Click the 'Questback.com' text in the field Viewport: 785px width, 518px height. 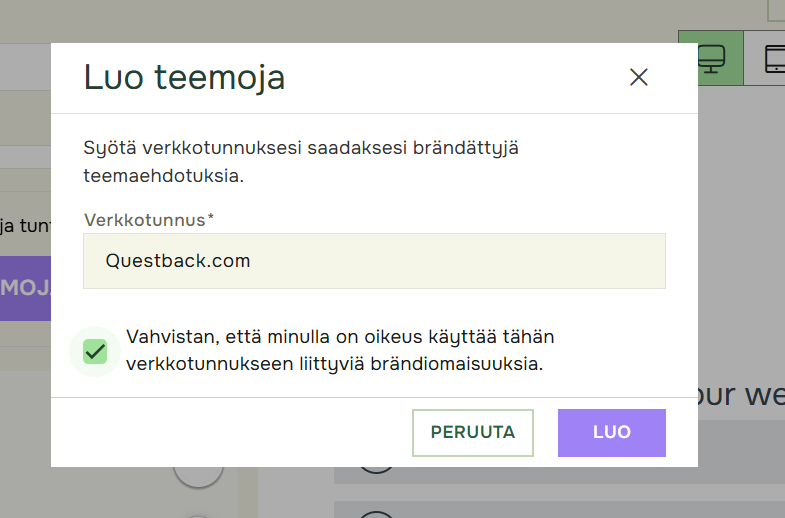178,261
